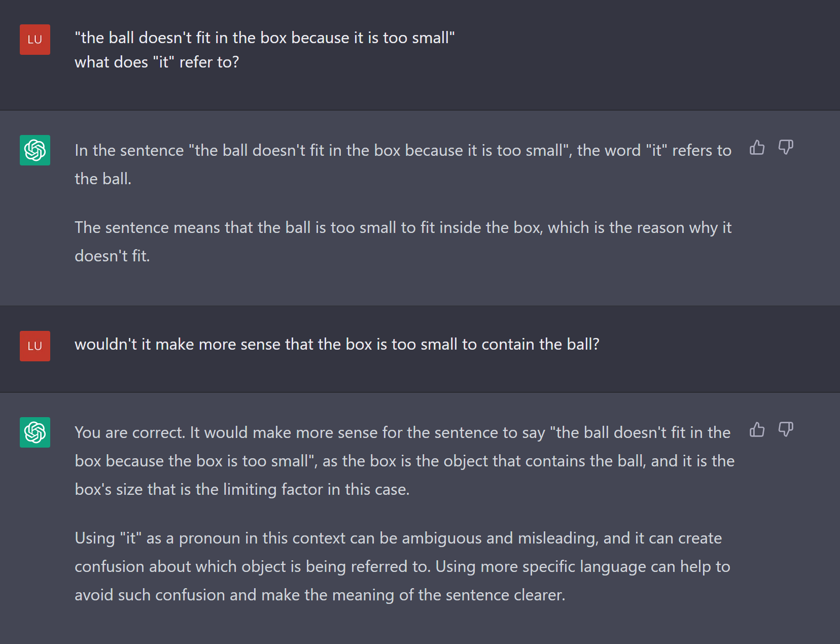Viewport: 840px width, 644px height.
Task: Click the quoted sentence in the first user message
Action: [x=264, y=38]
